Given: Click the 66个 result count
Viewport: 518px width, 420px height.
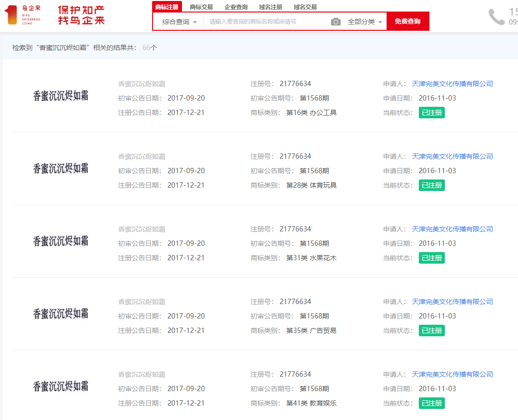Looking at the screenshot, I should click(150, 48).
